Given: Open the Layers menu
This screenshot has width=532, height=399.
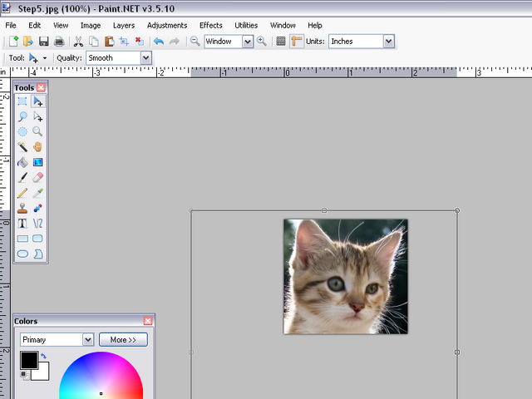Looking at the screenshot, I should tap(124, 26).
